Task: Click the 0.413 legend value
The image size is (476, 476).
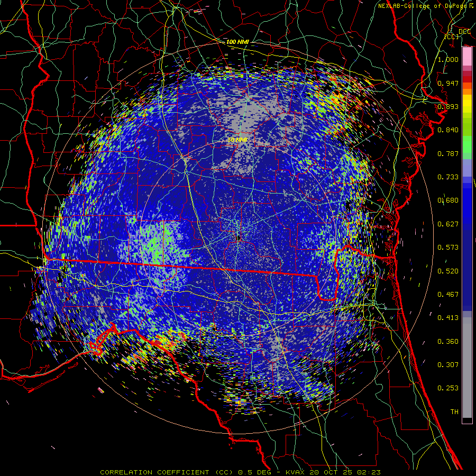Action: click(x=448, y=318)
